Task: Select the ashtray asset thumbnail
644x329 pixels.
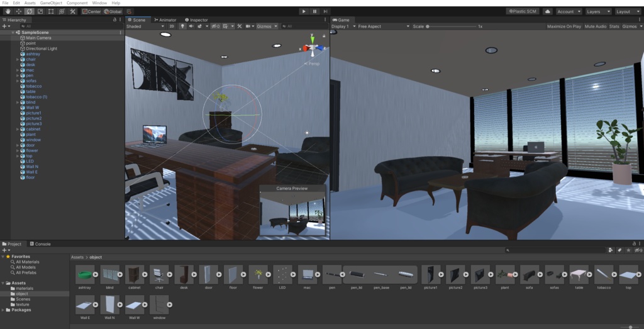Action: click(x=85, y=274)
